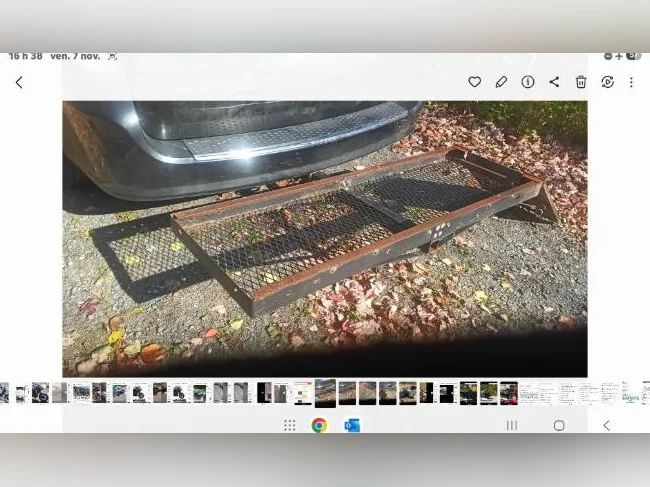Image resolution: width=650 pixels, height=487 pixels.
Task: Delete photo with trash icon
Action: click(581, 82)
